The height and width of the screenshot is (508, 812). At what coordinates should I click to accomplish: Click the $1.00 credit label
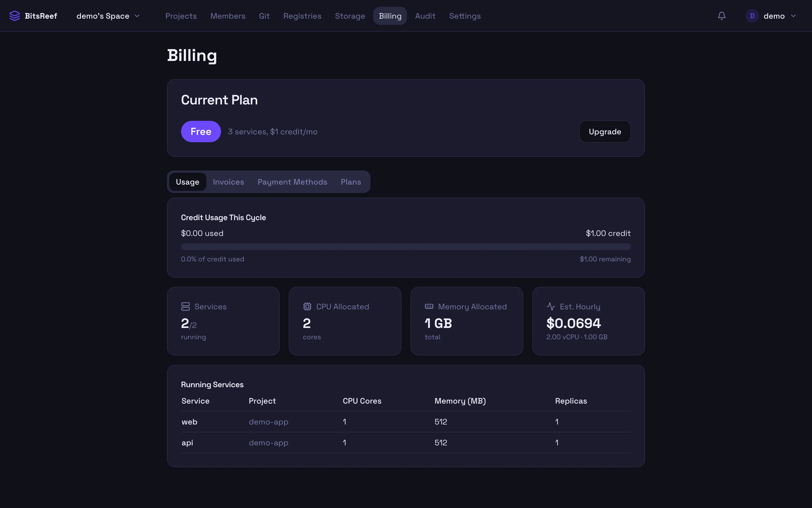(608, 233)
